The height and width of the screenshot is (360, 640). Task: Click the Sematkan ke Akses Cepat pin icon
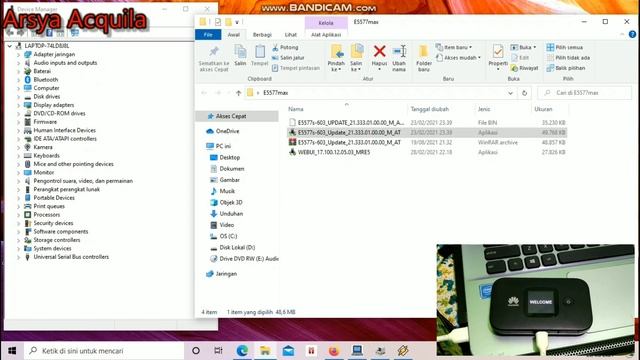point(214,51)
